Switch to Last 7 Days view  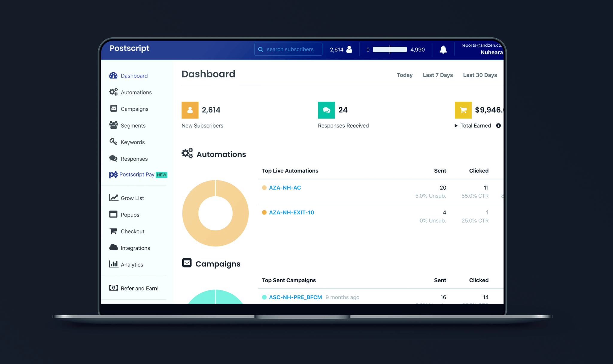pyautogui.click(x=438, y=75)
